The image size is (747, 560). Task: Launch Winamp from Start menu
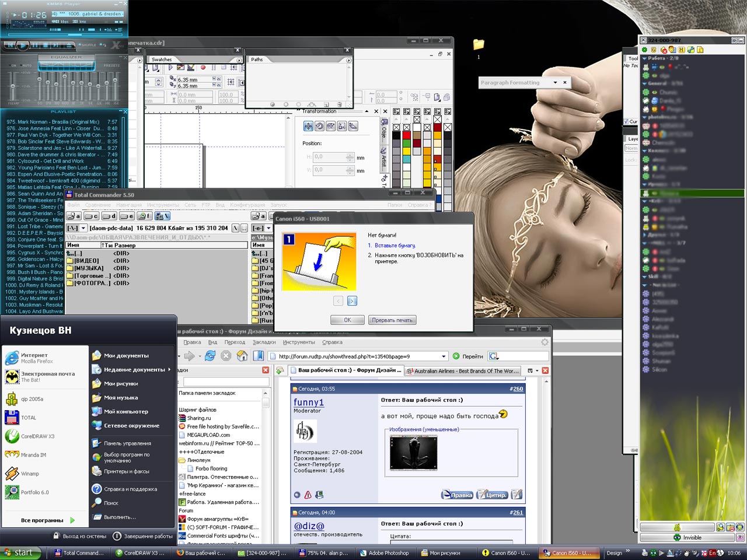click(x=23, y=474)
